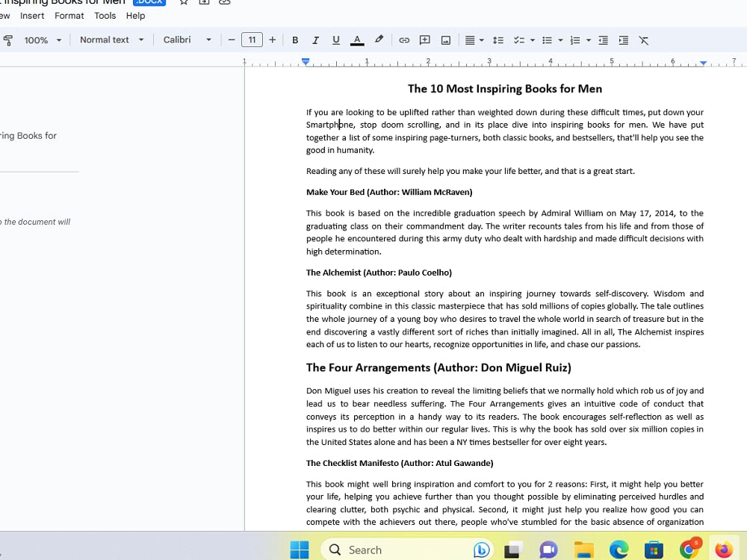747x560 pixels.
Task: Click the Add comment icon
Action: click(424, 40)
